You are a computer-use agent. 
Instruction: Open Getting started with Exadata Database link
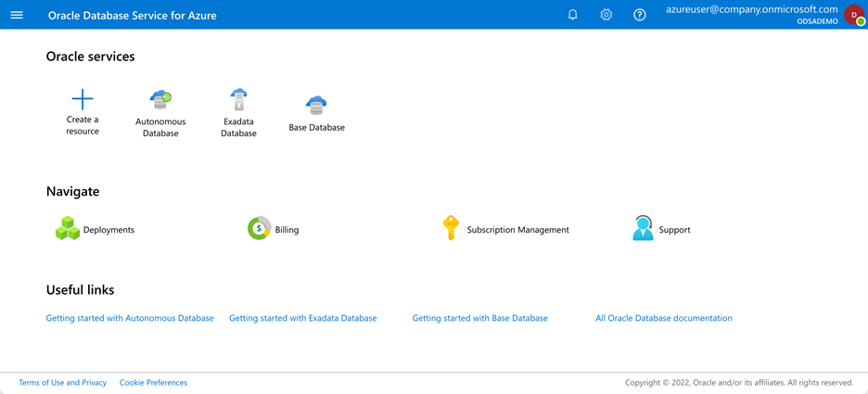tap(303, 318)
